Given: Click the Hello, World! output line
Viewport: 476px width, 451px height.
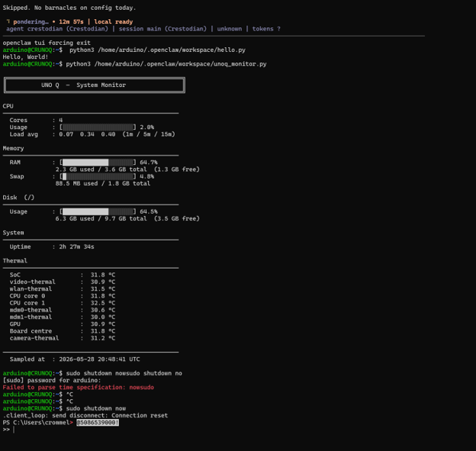Looking at the screenshot, I should [25, 56].
